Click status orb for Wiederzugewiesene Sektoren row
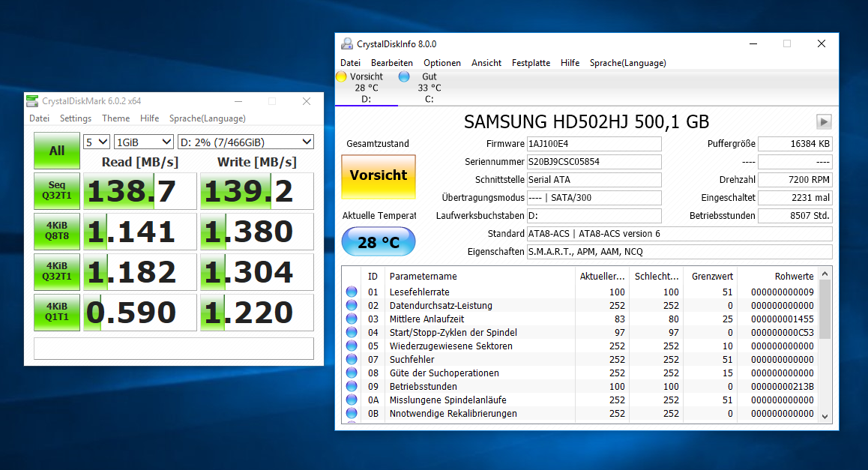868x470 pixels. (x=352, y=346)
